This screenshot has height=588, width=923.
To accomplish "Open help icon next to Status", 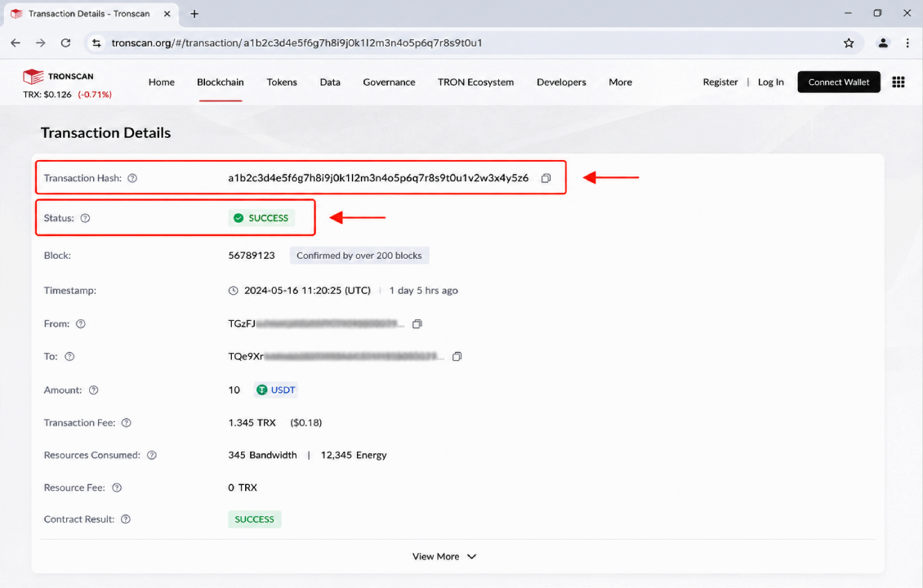I will click(85, 218).
